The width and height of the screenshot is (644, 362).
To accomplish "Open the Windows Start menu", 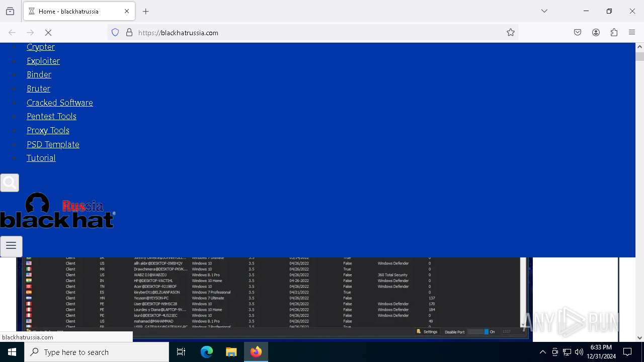I will (x=12, y=352).
